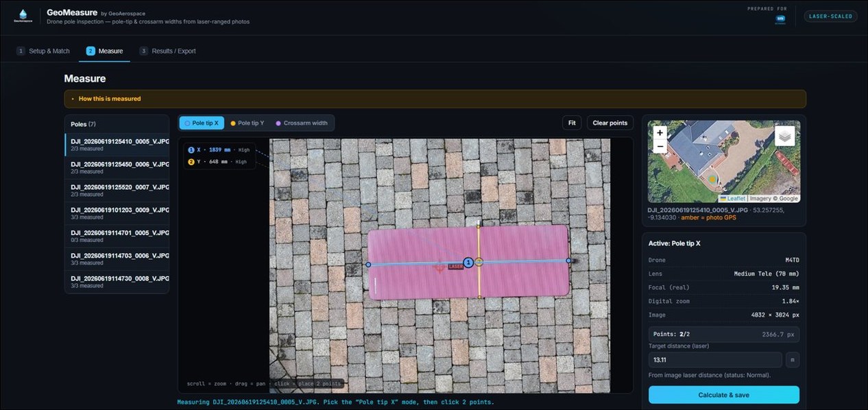Click the X 1839 mm measurement readout
Viewport: 868px width, 410px height.
(219, 149)
